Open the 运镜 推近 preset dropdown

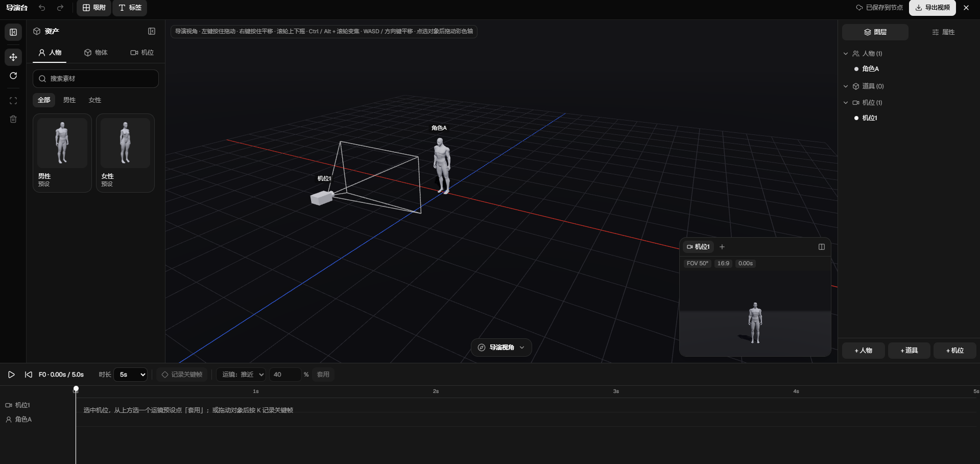[241, 375]
